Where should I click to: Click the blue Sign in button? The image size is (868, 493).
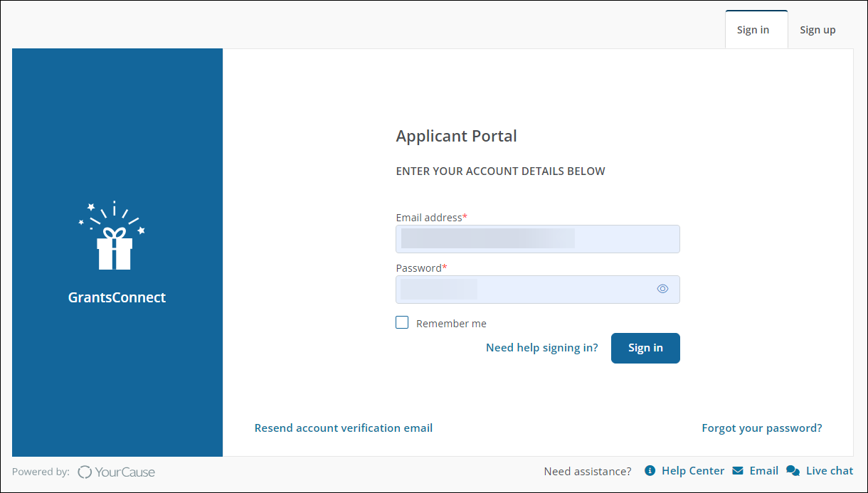click(x=645, y=348)
